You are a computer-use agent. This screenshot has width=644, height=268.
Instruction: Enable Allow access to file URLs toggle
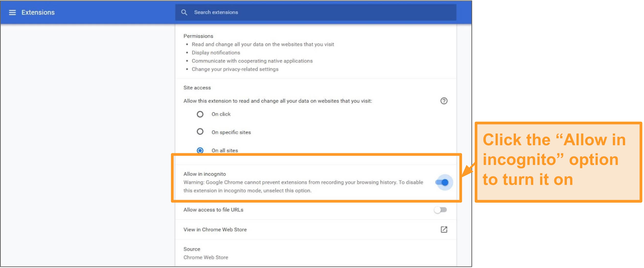point(440,210)
